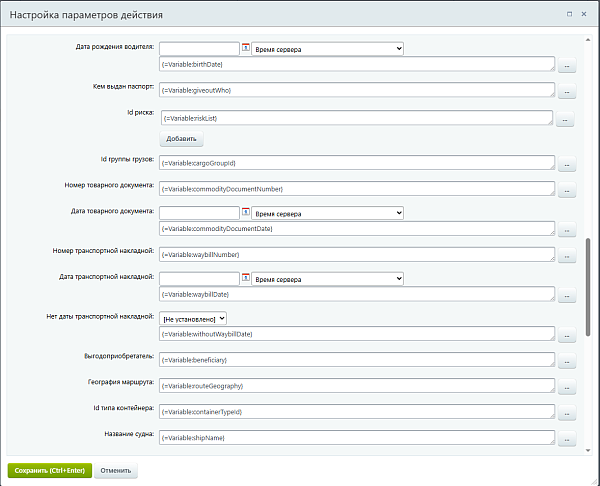Save settings with Сохранить button

click(x=50, y=470)
